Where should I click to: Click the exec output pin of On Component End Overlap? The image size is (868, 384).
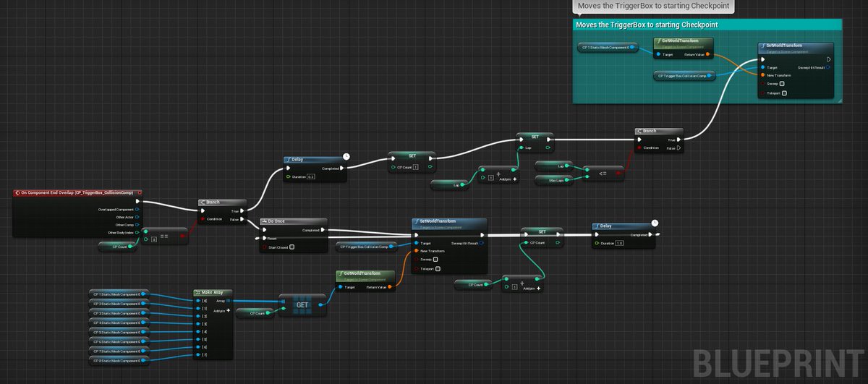[x=137, y=202]
